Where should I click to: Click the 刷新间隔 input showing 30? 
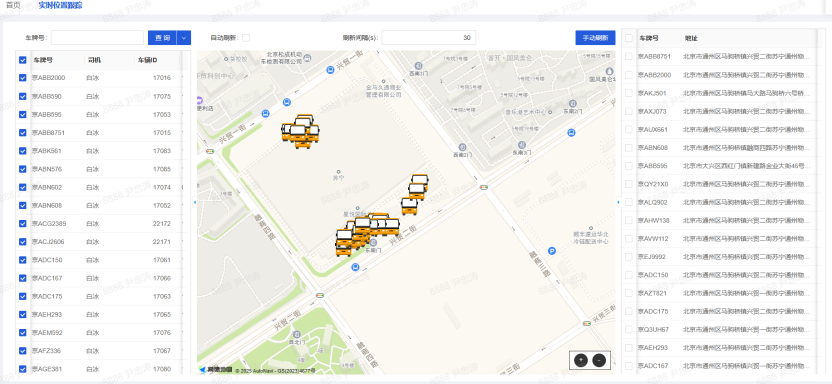point(429,38)
